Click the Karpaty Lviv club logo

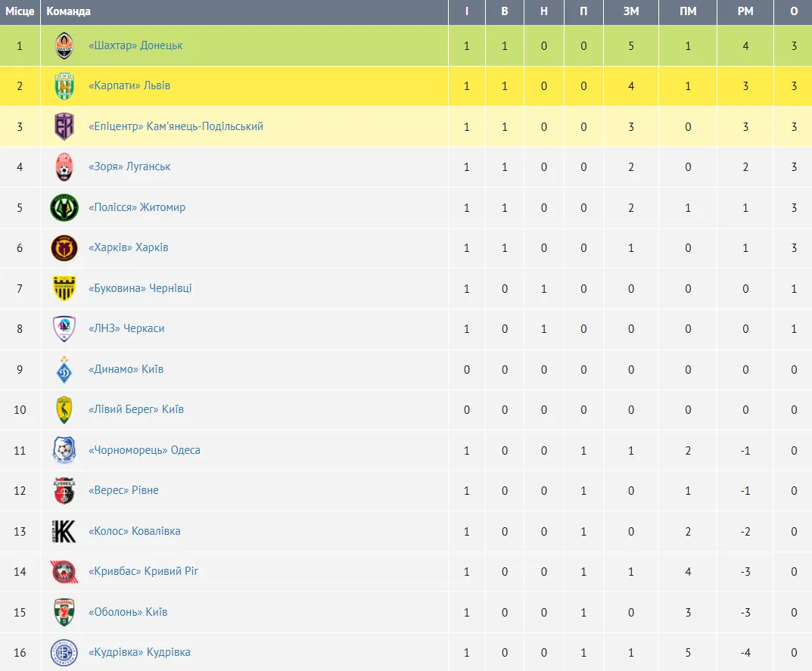pyautogui.click(x=64, y=86)
